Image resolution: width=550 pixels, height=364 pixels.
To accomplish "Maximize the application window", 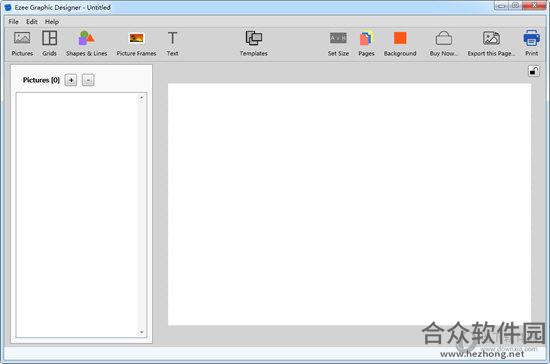I will point(516,5).
